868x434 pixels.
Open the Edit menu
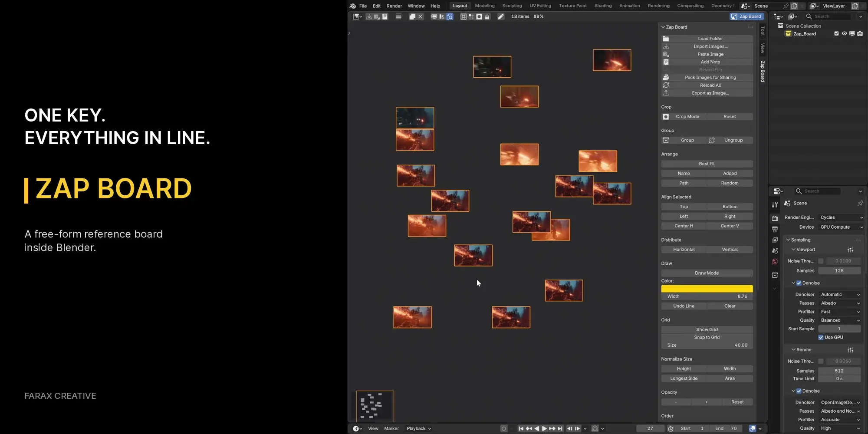tap(377, 6)
